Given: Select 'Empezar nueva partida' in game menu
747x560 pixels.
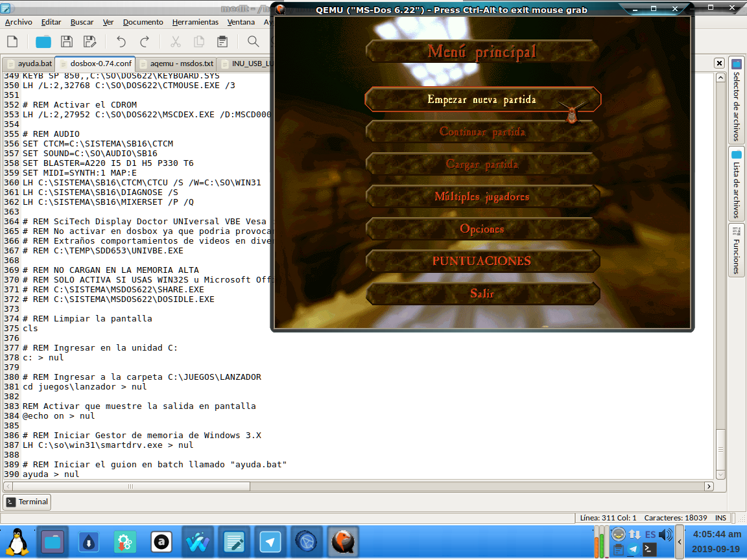Looking at the screenshot, I should pyautogui.click(x=482, y=99).
